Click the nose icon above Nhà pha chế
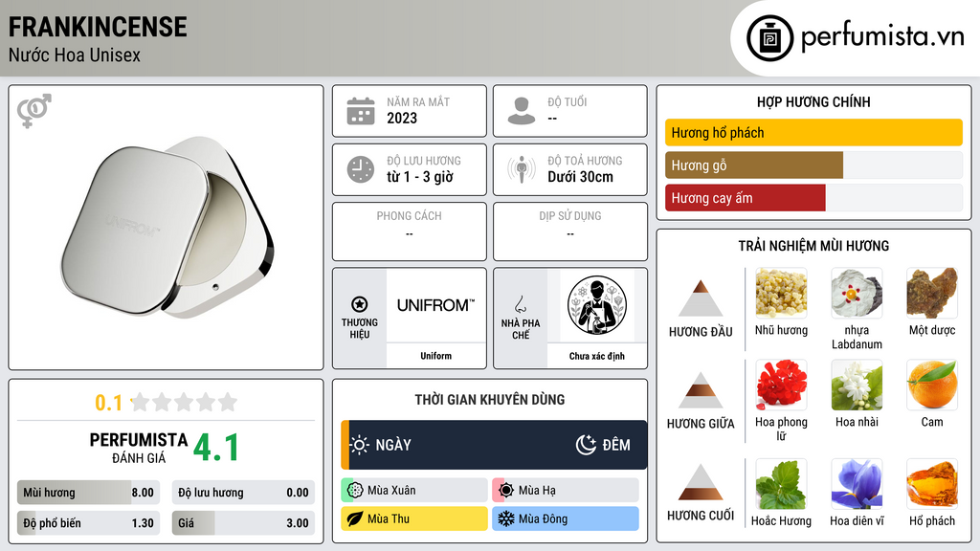The height and width of the screenshot is (551, 980). [520, 304]
